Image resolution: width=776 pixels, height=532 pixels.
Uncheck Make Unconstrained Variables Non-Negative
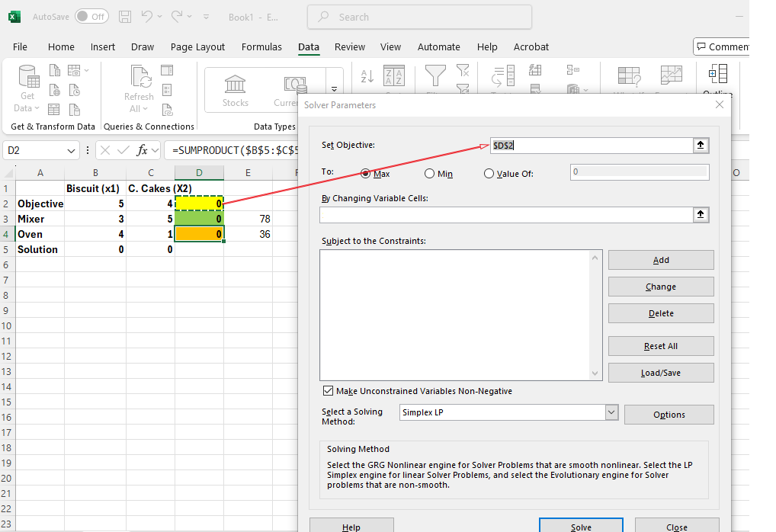(329, 391)
